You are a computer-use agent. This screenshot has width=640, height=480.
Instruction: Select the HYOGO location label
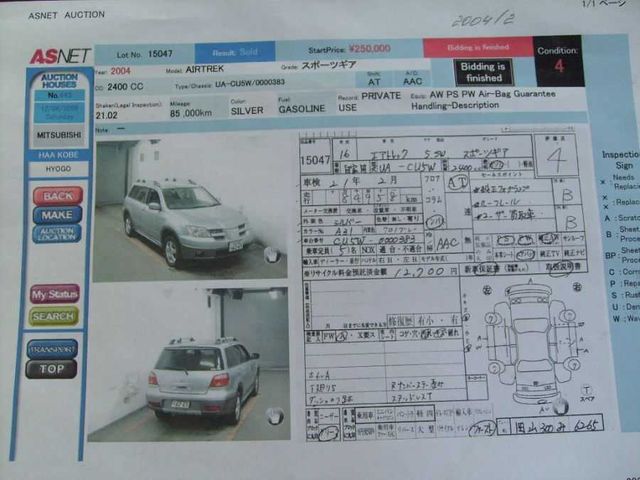[58, 169]
